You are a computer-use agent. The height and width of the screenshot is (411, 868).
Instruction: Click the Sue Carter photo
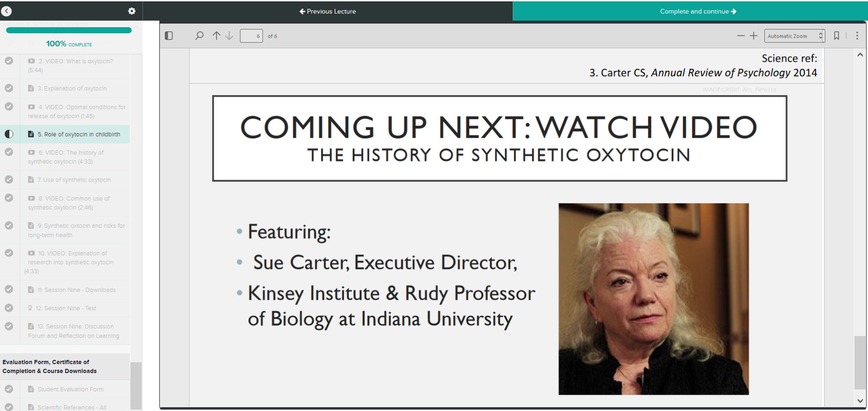point(653,299)
